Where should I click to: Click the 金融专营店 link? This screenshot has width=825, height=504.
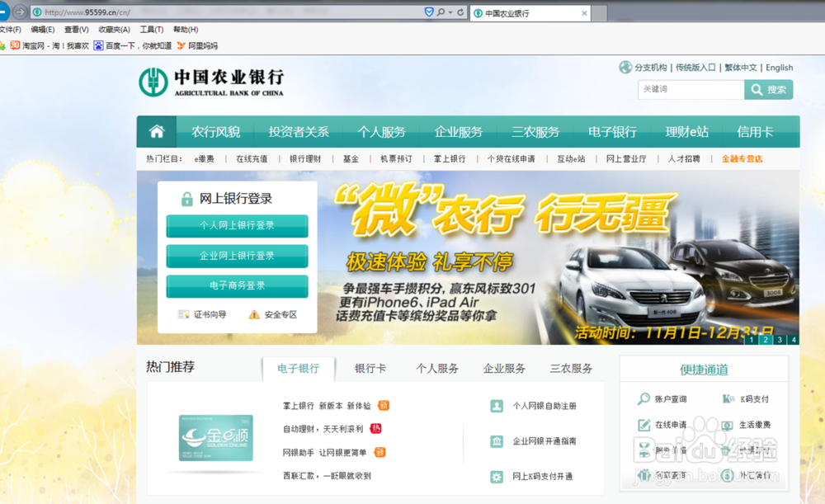coord(742,159)
